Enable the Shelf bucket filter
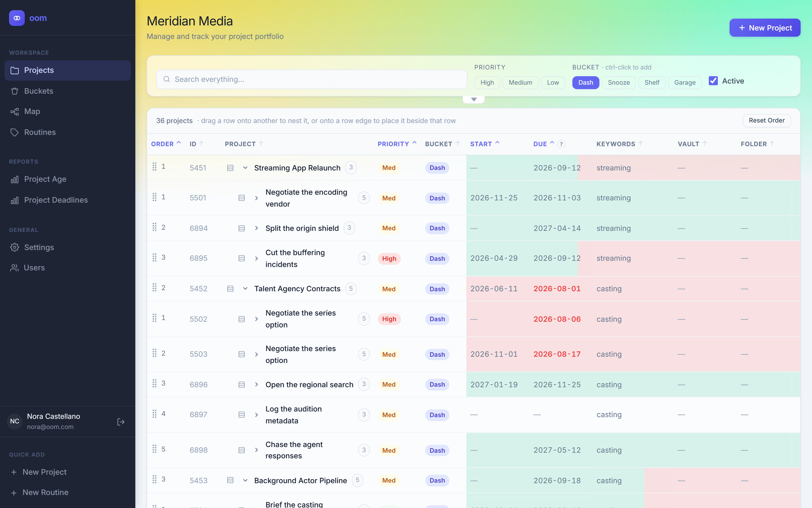The image size is (812, 508). tap(652, 82)
